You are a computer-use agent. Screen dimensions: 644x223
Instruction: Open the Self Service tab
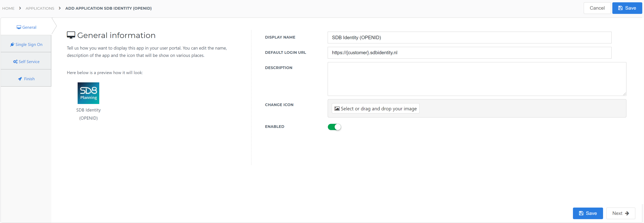(26, 61)
